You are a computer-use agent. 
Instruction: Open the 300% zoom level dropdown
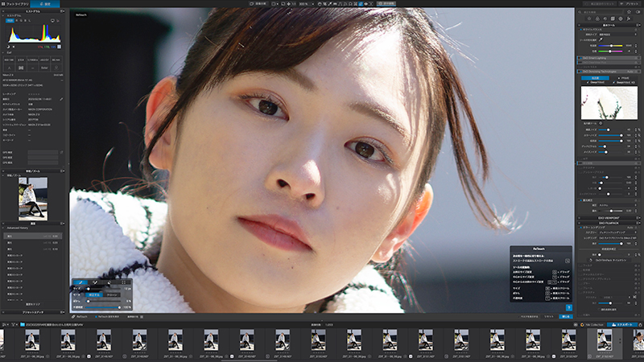pyautogui.click(x=306, y=4)
